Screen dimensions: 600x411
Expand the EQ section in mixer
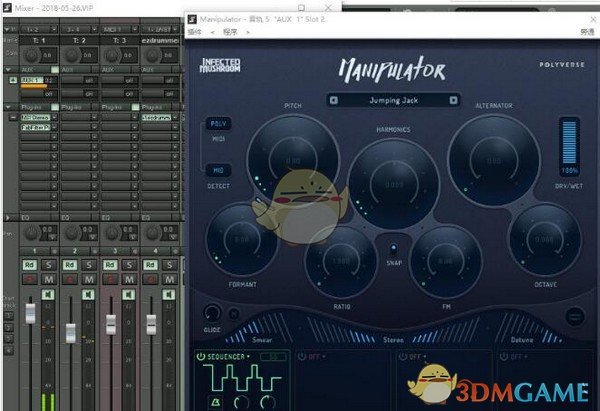[x=8, y=217]
